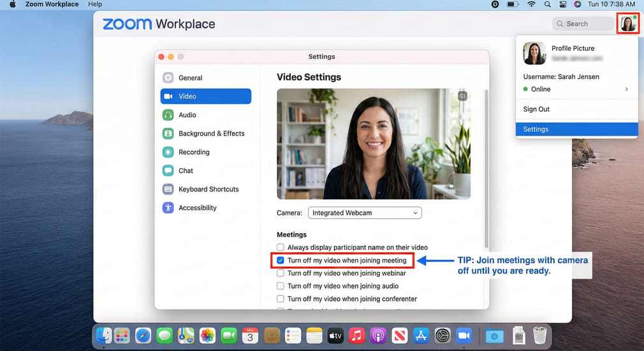Expand the Online status chevron

click(x=626, y=89)
